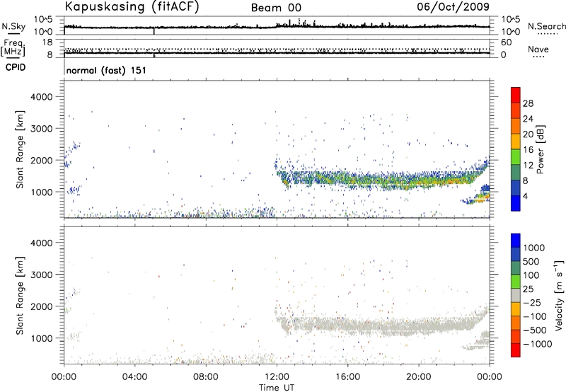
Task: Click the normal (fast) 151 mode text
Action: (x=106, y=70)
